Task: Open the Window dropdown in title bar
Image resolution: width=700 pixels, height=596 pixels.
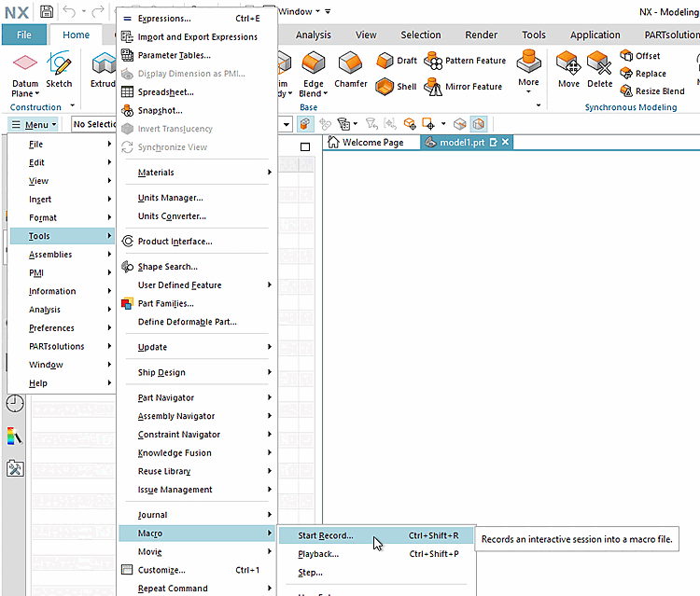Action: pyautogui.click(x=299, y=11)
